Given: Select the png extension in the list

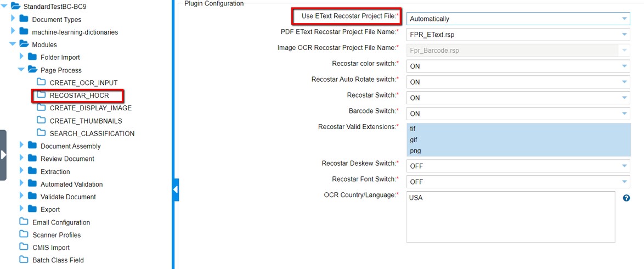Looking at the screenshot, I should point(518,150).
